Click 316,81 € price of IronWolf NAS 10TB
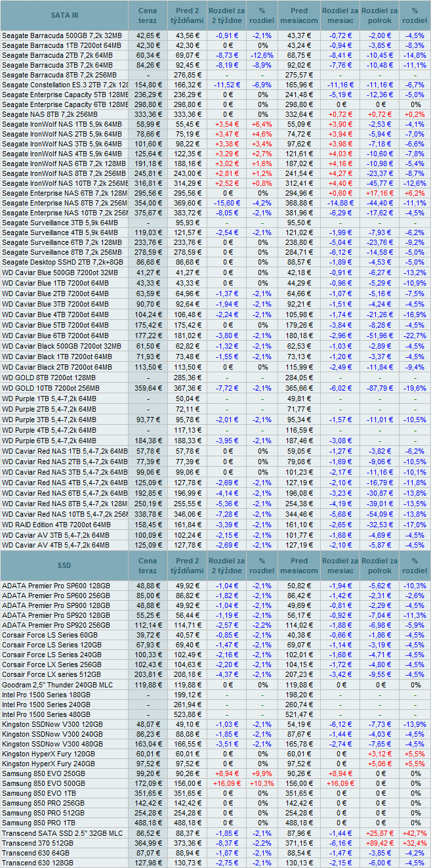 tap(148, 183)
